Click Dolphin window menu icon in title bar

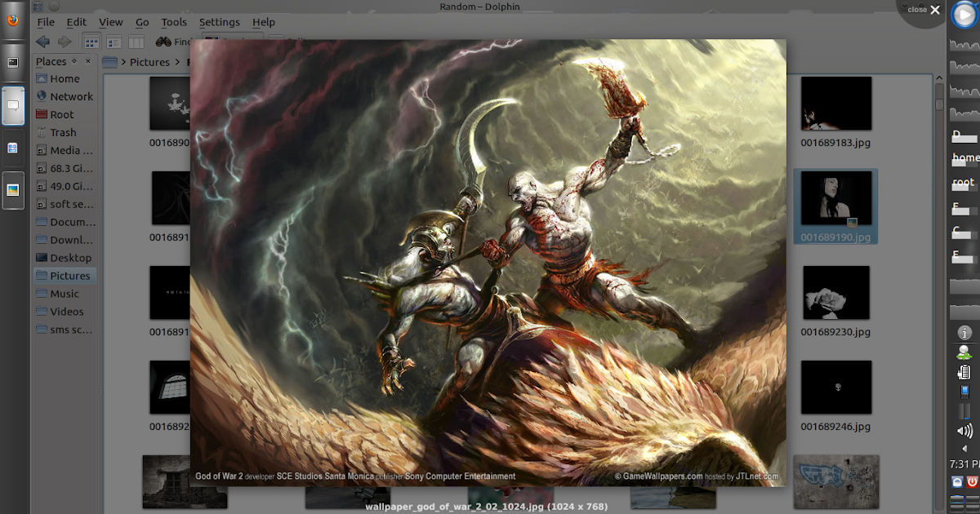pos(38,7)
